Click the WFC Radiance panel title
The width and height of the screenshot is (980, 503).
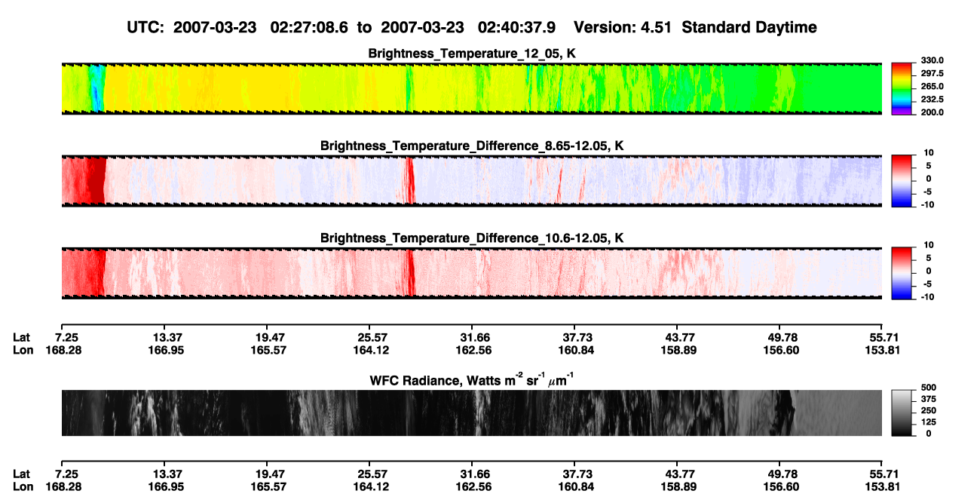coord(472,379)
